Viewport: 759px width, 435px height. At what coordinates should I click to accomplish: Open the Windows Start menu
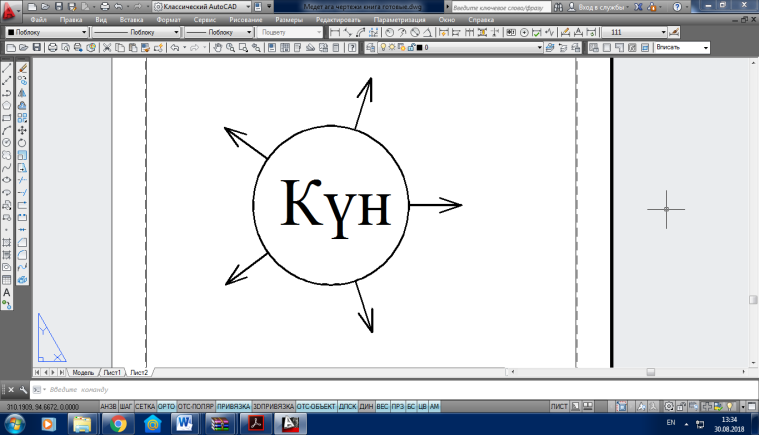pyautogui.click(x=15, y=425)
